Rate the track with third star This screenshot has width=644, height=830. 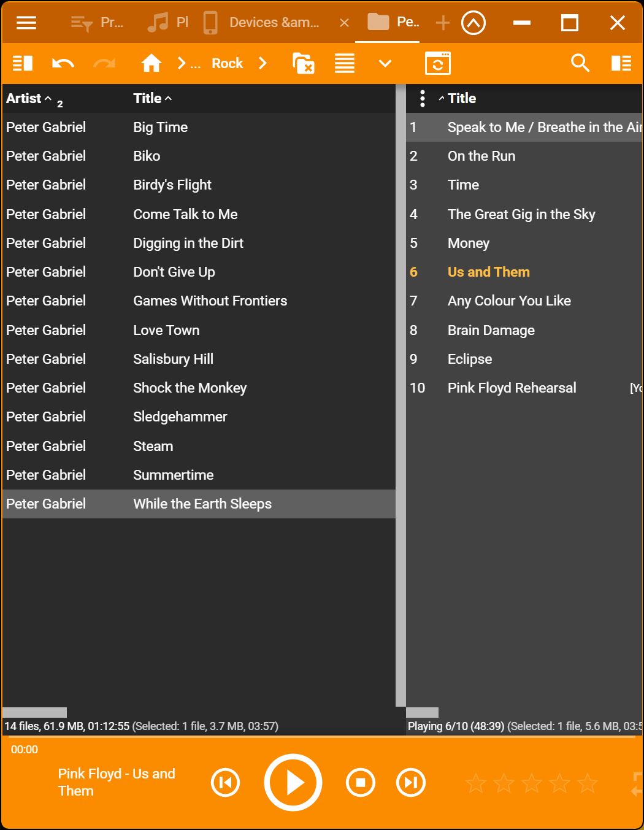[531, 783]
